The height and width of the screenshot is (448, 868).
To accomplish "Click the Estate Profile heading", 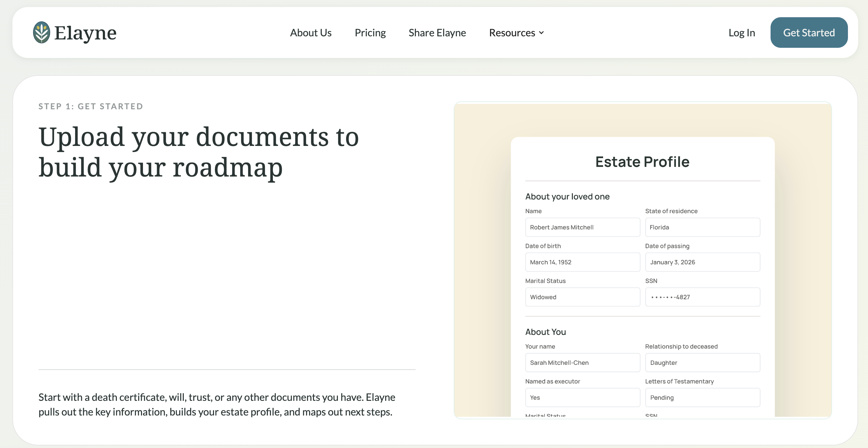I will pyautogui.click(x=642, y=162).
